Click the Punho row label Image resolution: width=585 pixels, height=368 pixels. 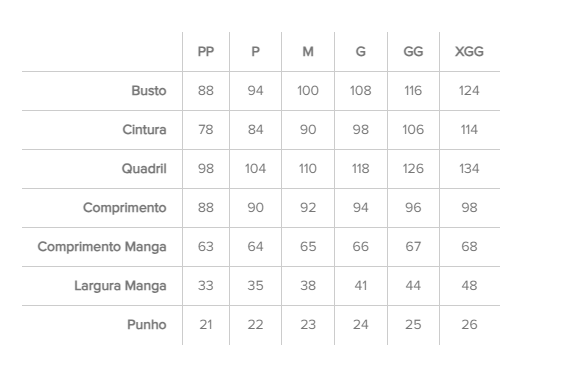[147, 325]
